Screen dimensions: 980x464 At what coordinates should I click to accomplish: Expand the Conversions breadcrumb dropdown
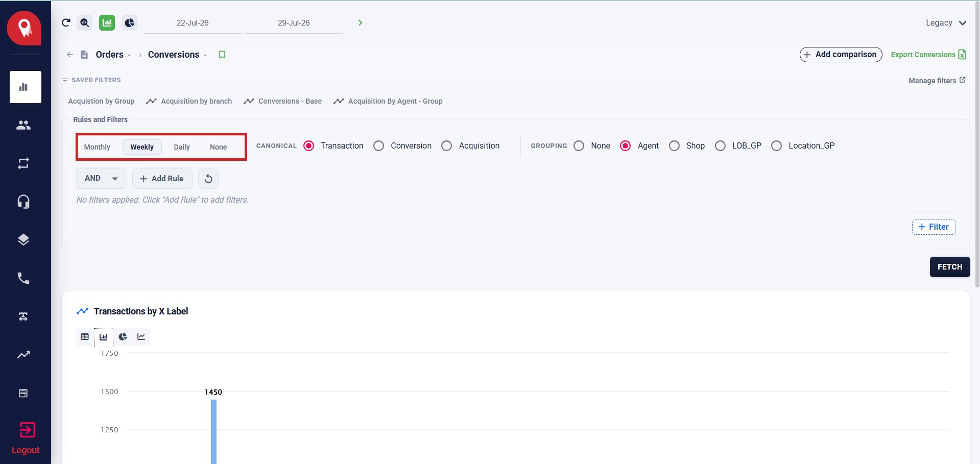point(205,55)
